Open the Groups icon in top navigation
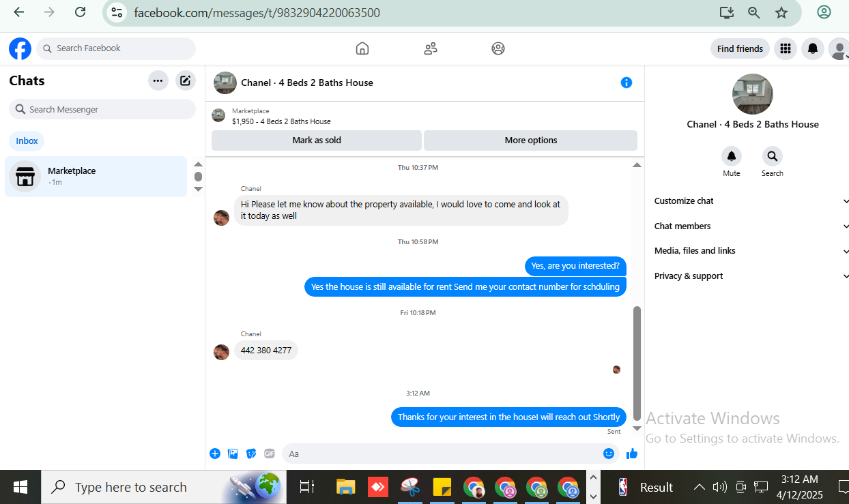Screen dimensions: 849x504 click(498, 48)
